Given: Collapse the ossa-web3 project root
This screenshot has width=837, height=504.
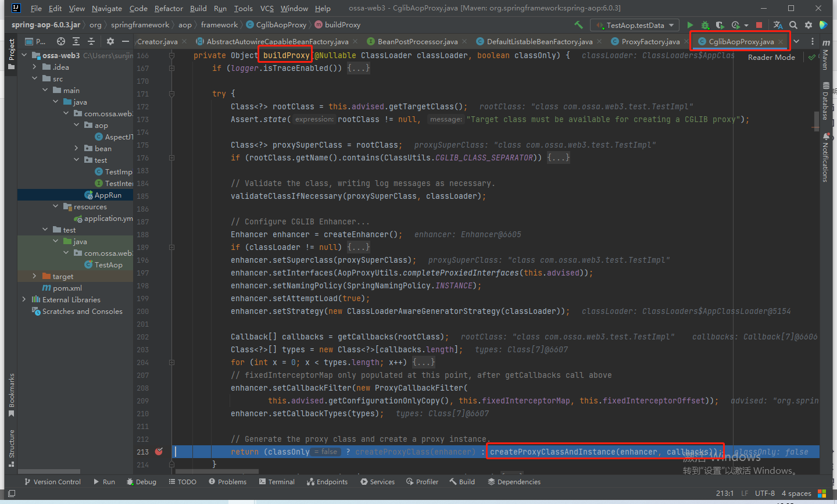Looking at the screenshot, I should click(24, 55).
